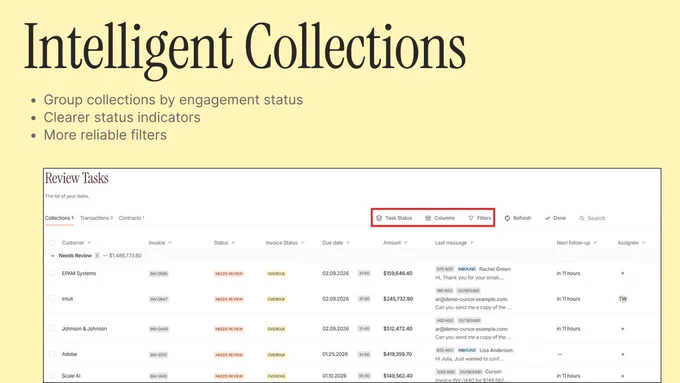Focus the Search field

(x=592, y=218)
